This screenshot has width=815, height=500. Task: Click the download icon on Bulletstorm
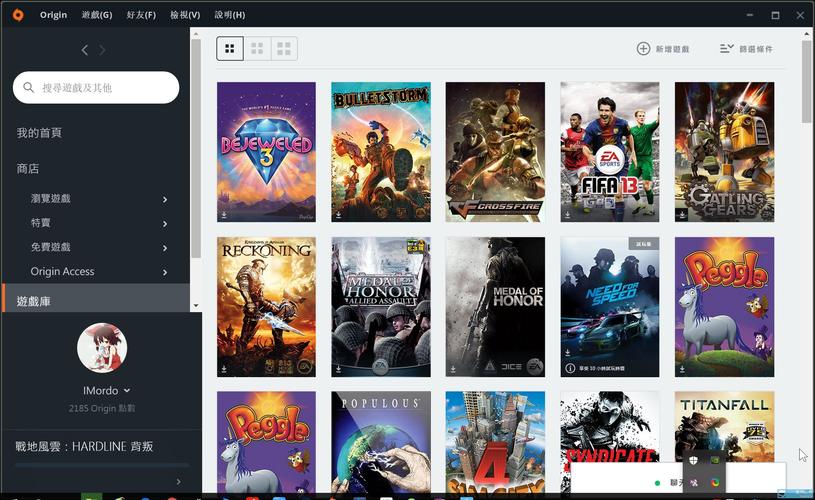pos(338,214)
